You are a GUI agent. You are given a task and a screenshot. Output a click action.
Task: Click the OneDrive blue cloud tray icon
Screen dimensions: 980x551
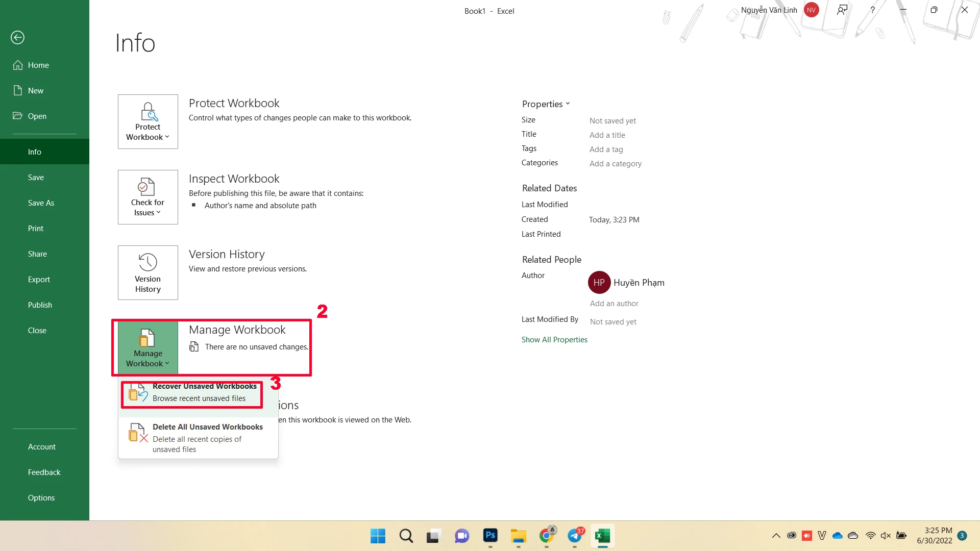tap(838, 536)
